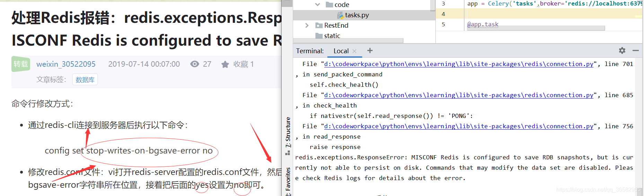
Task: Open the Favorites tool window tab
Action: point(288,181)
